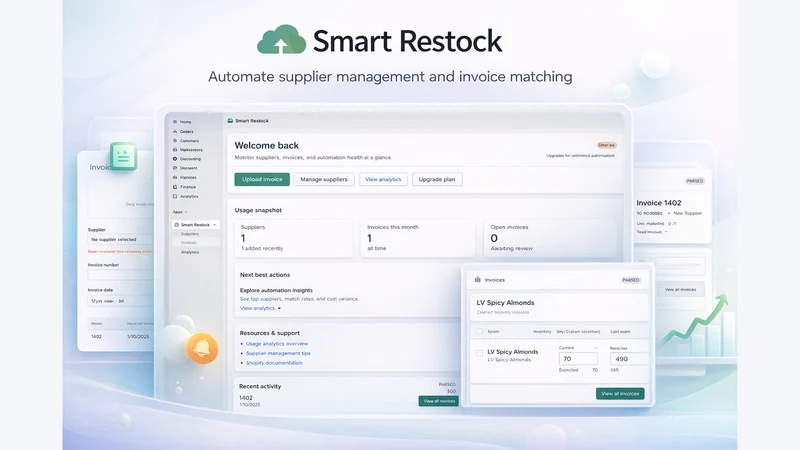Click the 'Invoice 1402' heading

point(659,203)
